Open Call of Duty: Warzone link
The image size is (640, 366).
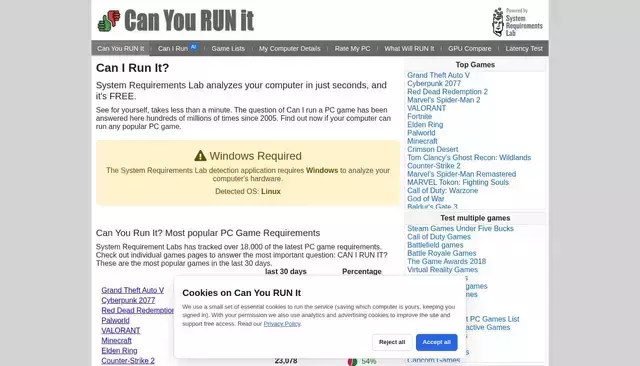point(442,191)
